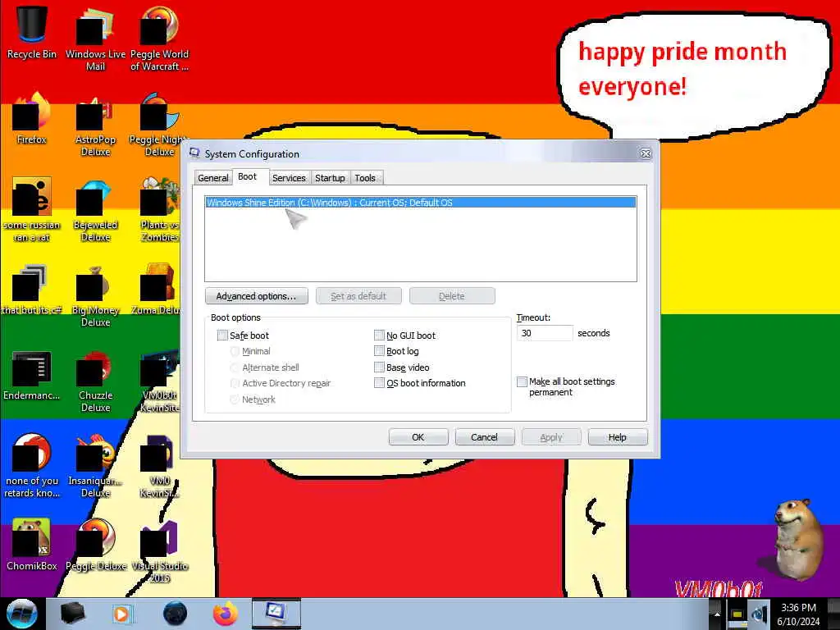Check Make all boot settings permanent
The height and width of the screenshot is (630, 840).
point(522,381)
